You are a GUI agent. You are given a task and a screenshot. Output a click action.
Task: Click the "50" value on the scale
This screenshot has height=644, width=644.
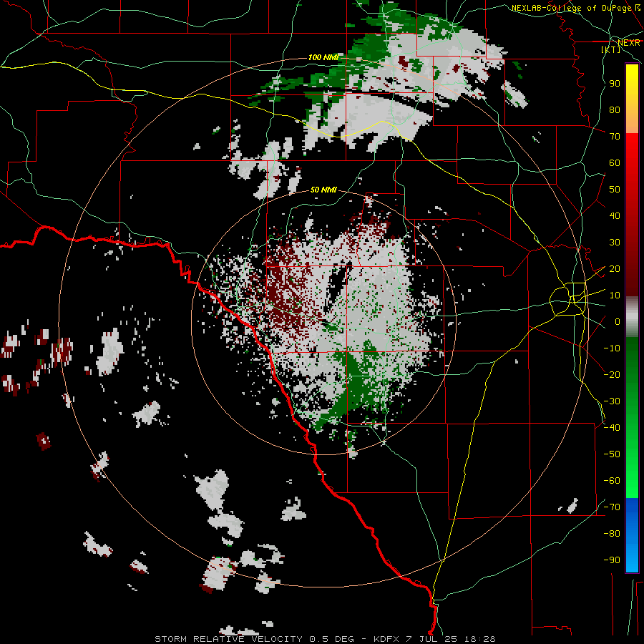[x=615, y=190]
